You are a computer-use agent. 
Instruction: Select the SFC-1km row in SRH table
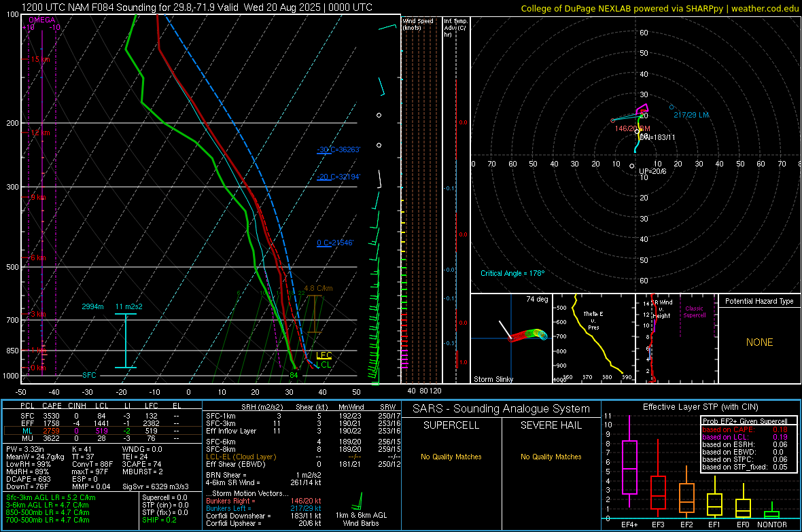[303, 416]
